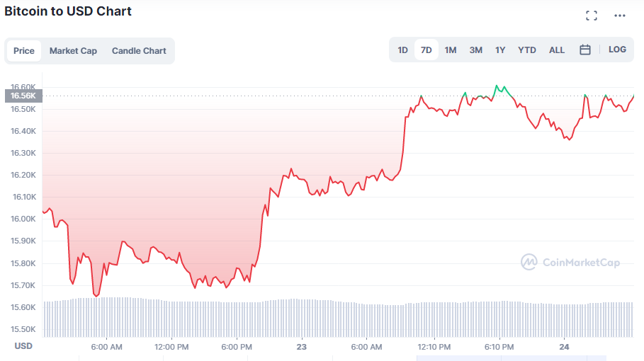Viewport: 644px width, 361px height.
Task: Choose the 3M time range
Action: 475,50
